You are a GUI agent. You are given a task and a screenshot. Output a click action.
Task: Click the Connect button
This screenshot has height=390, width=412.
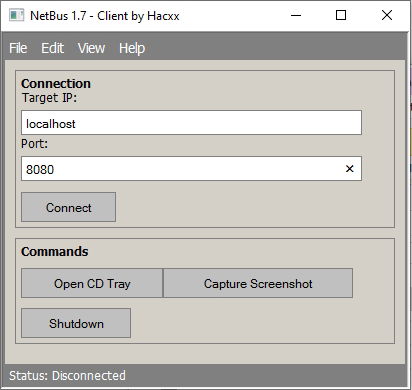pyautogui.click(x=69, y=207)
